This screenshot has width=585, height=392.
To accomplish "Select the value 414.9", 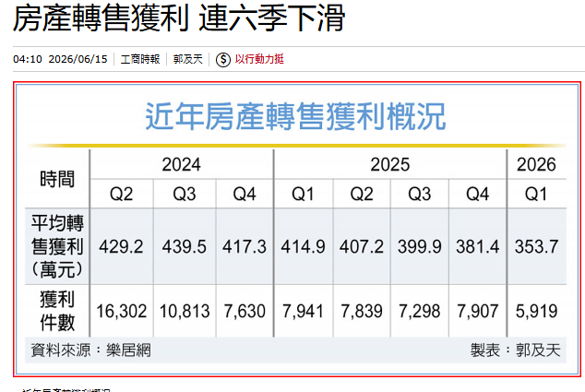I will (x=303, y=247).
